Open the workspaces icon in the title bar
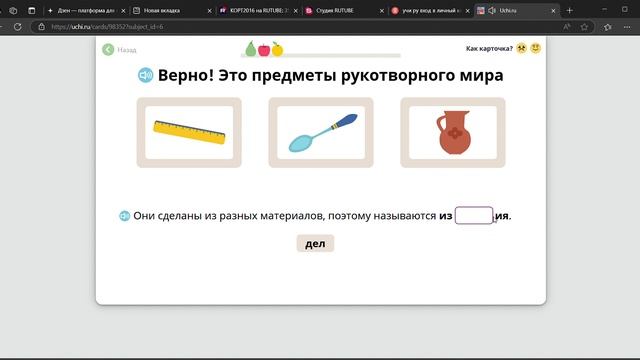This screenshot has height=360, width=640. (13, 11)
